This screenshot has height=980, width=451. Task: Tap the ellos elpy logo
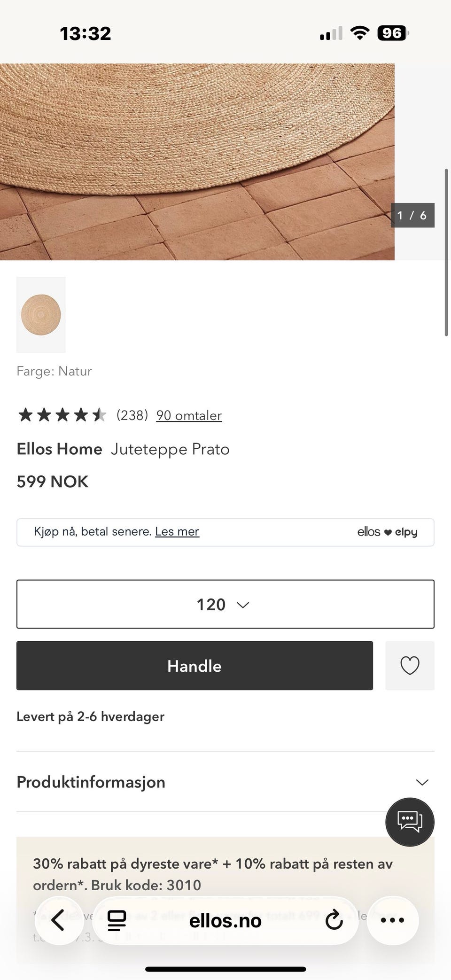(387, 532)
